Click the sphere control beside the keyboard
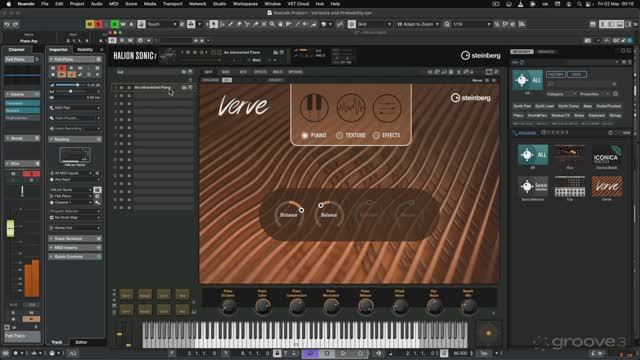Viewport: 640px width, 360px height. pos(489,333)
